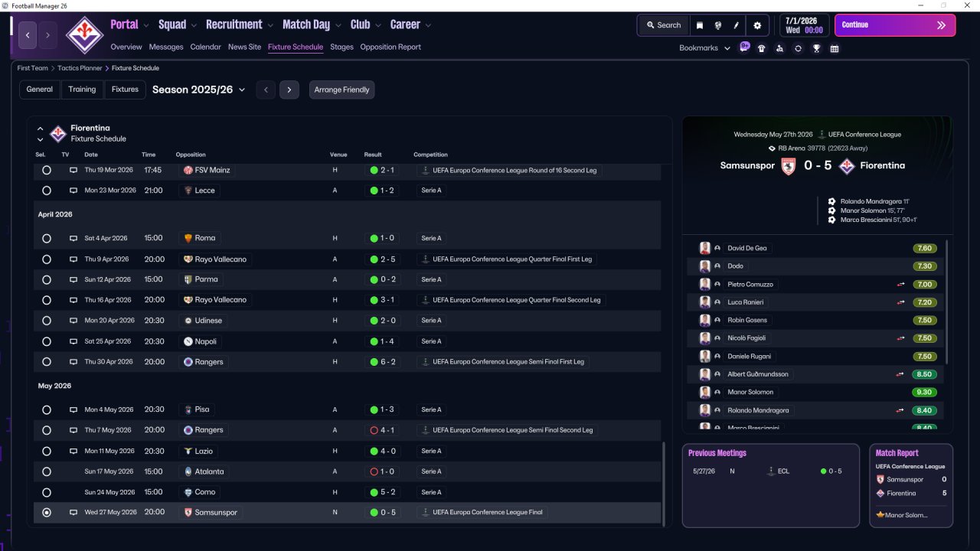Image resolution: width=980 pixels, height=551 pixels.
Task: Open the Messages tab
Action: (166, 47)
